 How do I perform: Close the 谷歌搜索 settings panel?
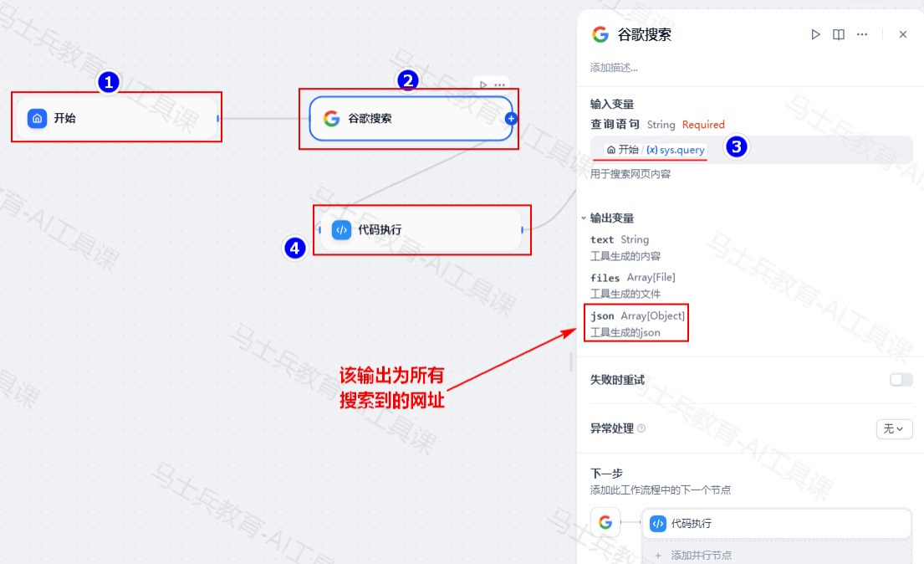pos(903,34)
